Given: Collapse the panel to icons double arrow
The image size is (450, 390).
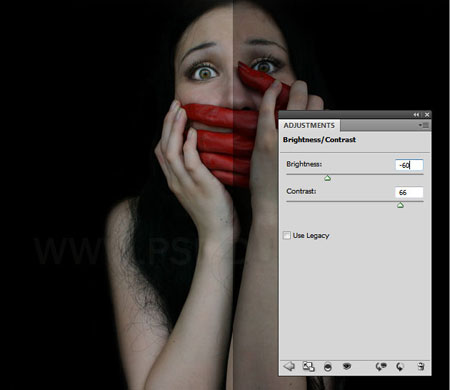Looking at the screenshot, I should tap(416, 115).
